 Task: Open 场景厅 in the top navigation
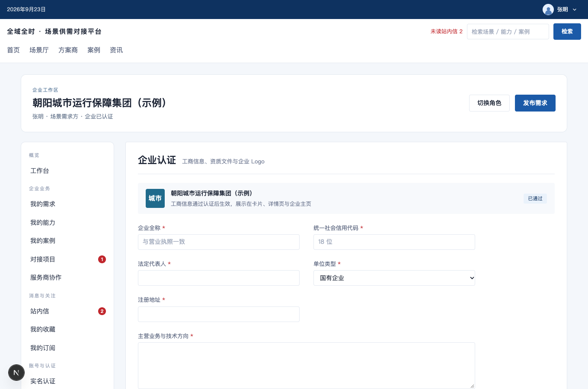[39, 50]
